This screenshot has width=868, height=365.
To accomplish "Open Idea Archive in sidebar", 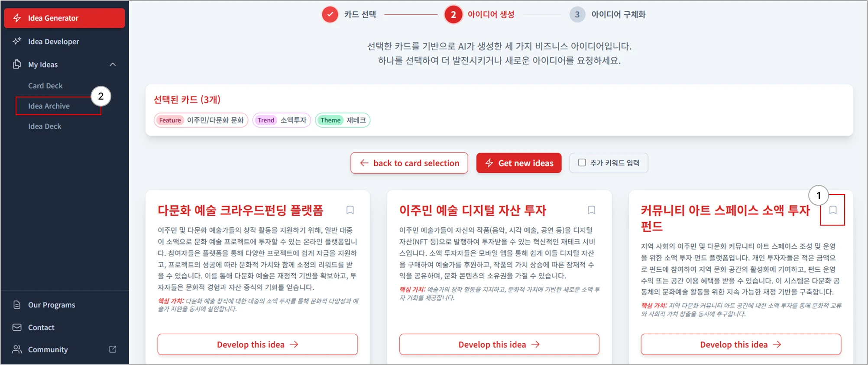I will (x=49, y=106).
